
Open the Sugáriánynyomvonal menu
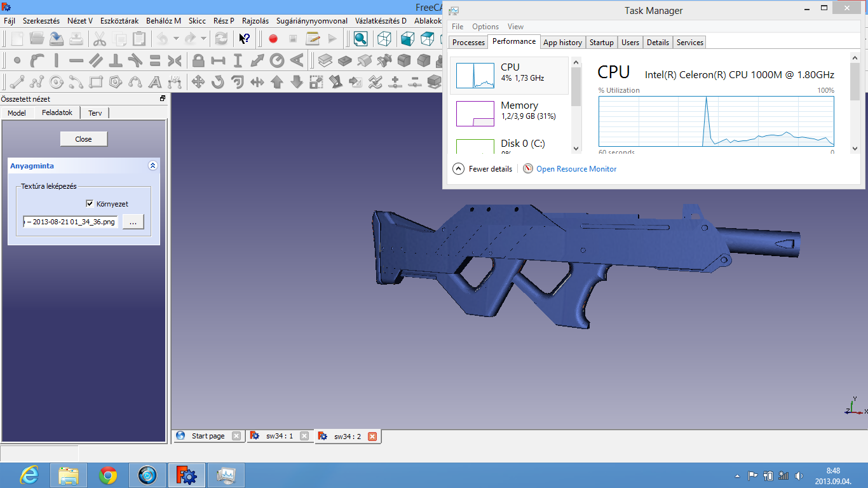[x=312, y=21]
